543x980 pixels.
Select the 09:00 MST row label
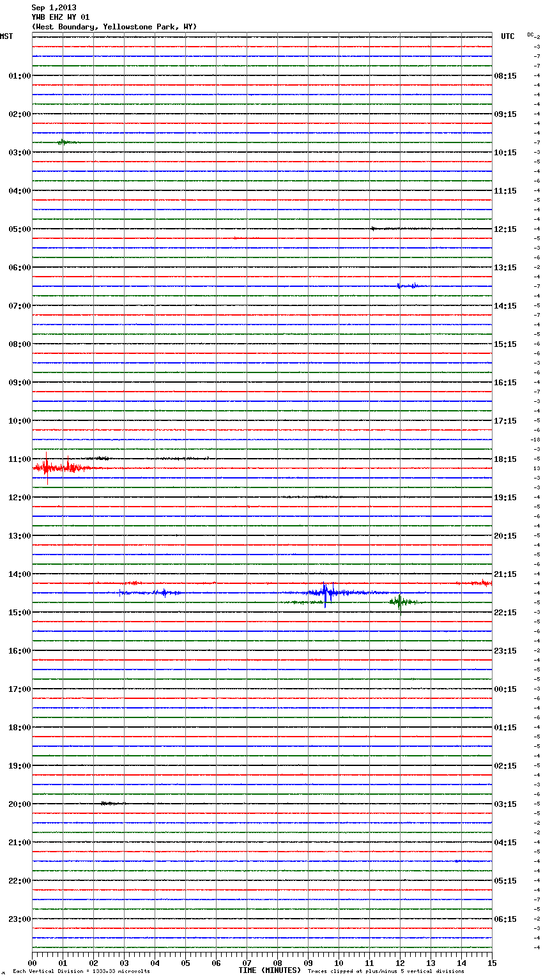point(19,383)
